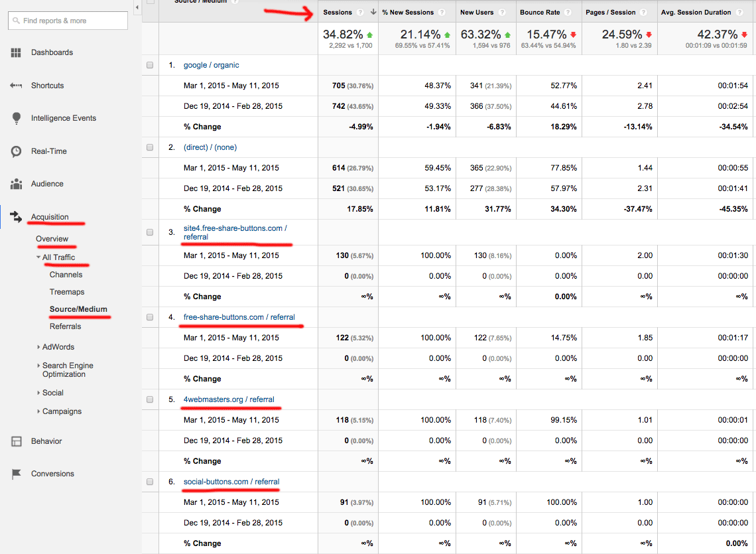Open the Bounce Rate help icon
756x554 pixels.
point(568,13)
